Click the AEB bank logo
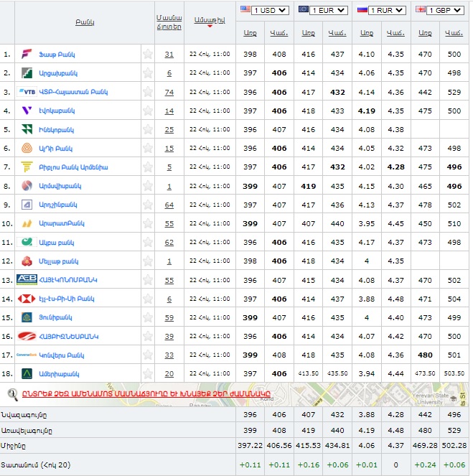The image size is (473, 476). [x=27, y=279]
